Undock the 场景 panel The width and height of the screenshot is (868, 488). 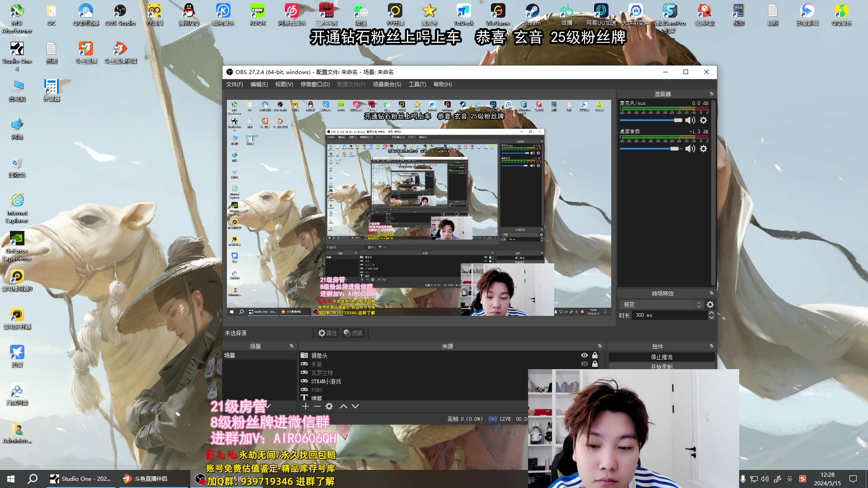pyautogui.click(x=292, y=346)
